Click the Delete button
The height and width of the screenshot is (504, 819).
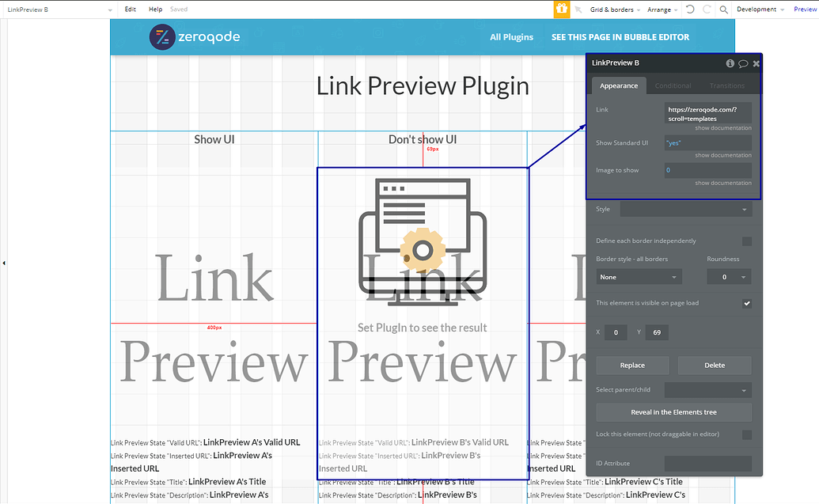[715, 365]
